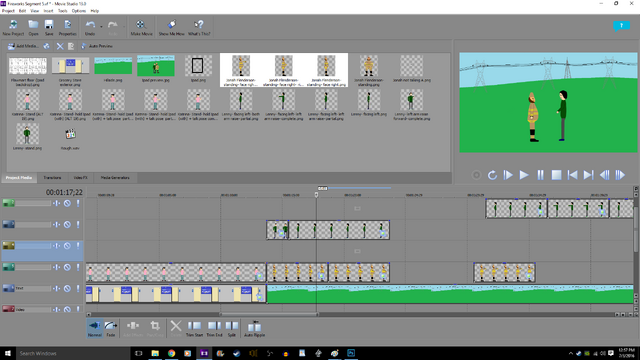Click Trim End tool
Screen dimensions: 640x360
coord(214,329)
